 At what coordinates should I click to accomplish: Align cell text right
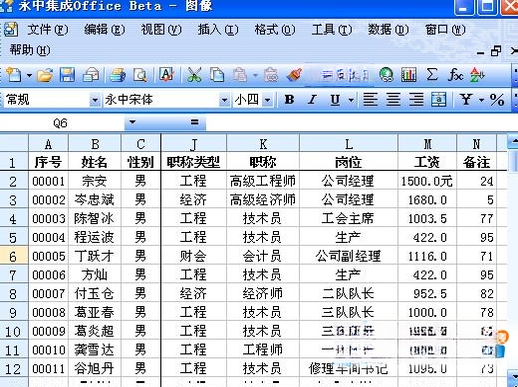[416, 99]
